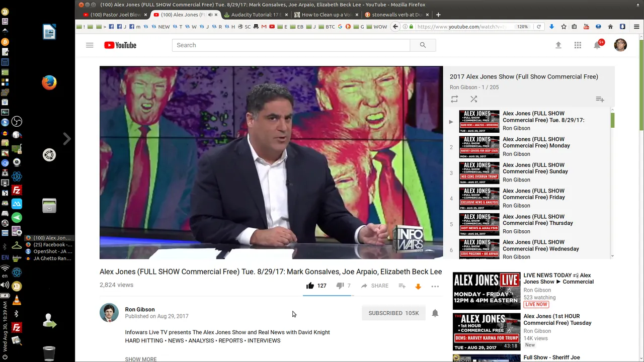This screenshot has height=362, width=644.
Task: Open the account avatar menu
Action: point(620,45)
